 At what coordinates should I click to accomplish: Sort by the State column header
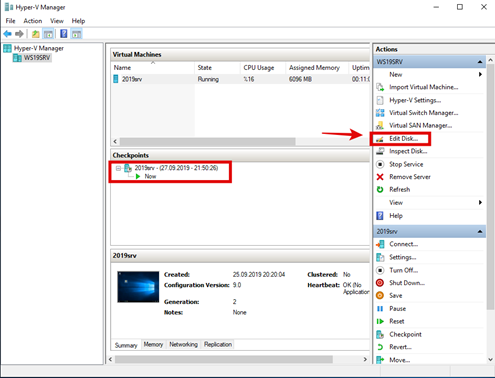click(217, 68)
